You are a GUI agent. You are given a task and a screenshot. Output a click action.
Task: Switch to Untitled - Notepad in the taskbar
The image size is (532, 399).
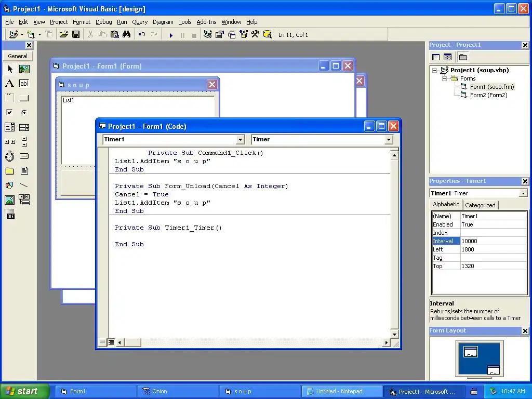point(342,391)
